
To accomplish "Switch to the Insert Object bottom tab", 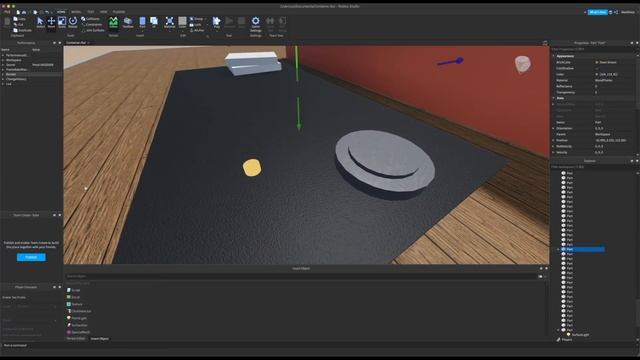I will coord(100,339).
